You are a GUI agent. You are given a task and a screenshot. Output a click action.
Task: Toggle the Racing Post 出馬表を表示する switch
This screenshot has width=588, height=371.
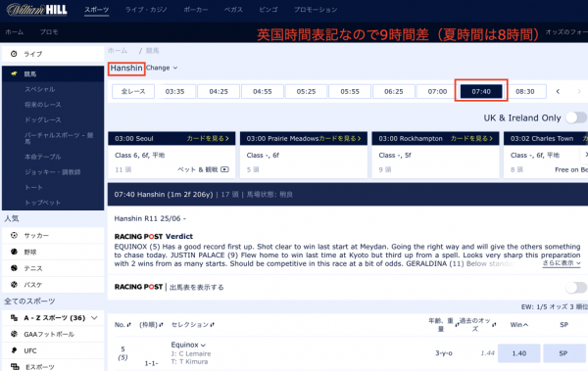point(576,288)
